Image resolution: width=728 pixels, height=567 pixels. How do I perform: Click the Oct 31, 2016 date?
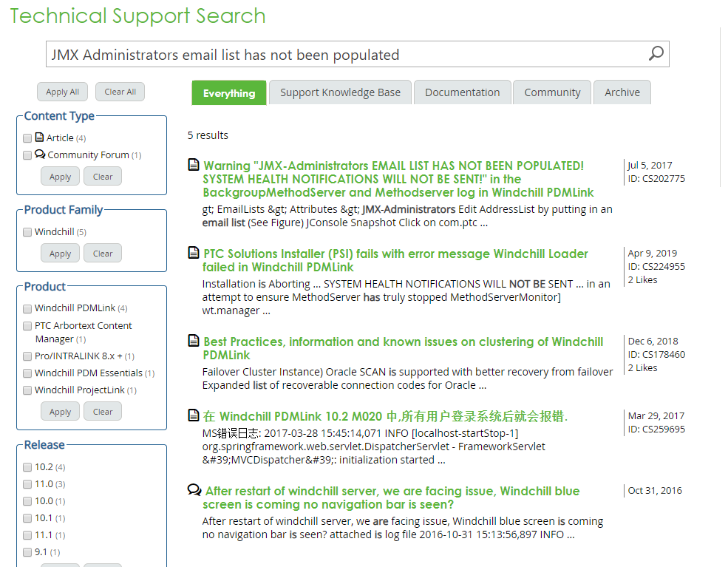[x=655, y=490]
